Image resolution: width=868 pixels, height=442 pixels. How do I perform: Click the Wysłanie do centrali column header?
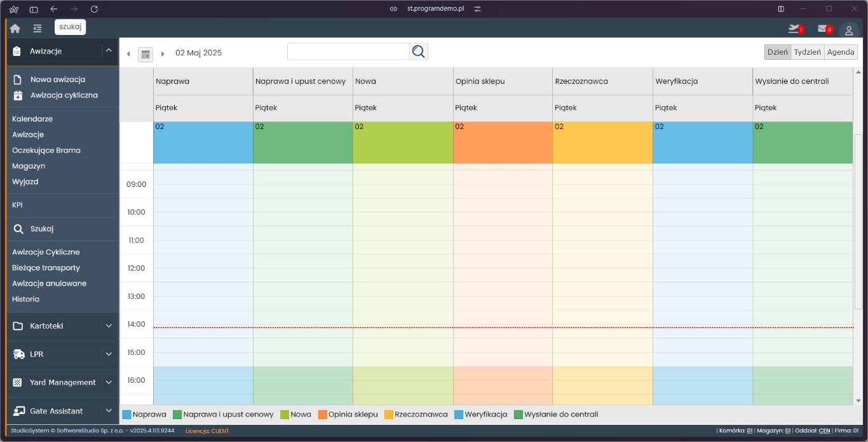[x=803, y=81]
